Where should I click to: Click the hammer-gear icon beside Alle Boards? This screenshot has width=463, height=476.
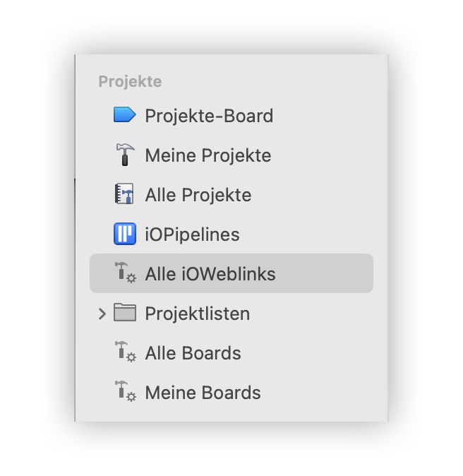[126, 352]
